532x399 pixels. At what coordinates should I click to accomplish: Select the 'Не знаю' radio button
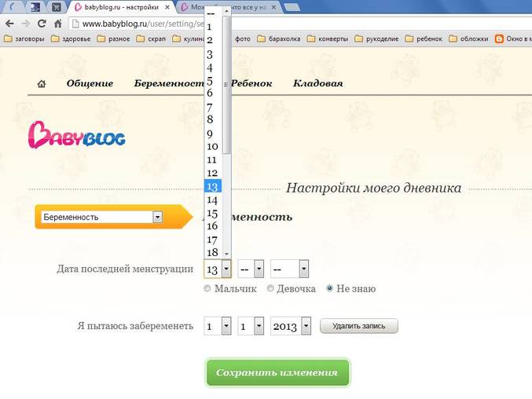[330, 289]
